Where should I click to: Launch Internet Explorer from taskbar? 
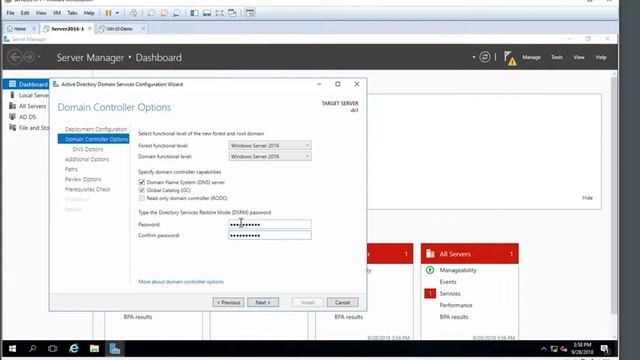[x=73, y=349]
